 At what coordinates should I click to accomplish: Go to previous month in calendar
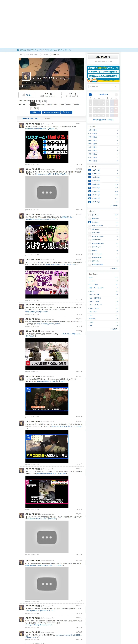point(90,94)
